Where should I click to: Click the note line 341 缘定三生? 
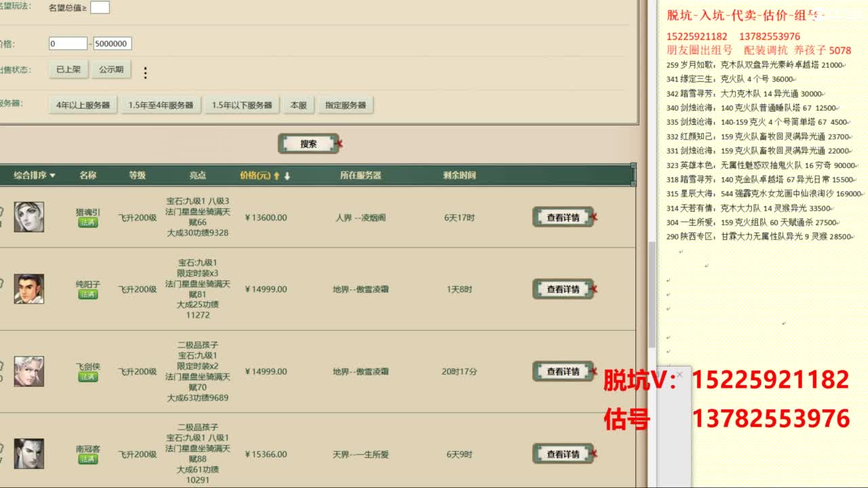732,79
